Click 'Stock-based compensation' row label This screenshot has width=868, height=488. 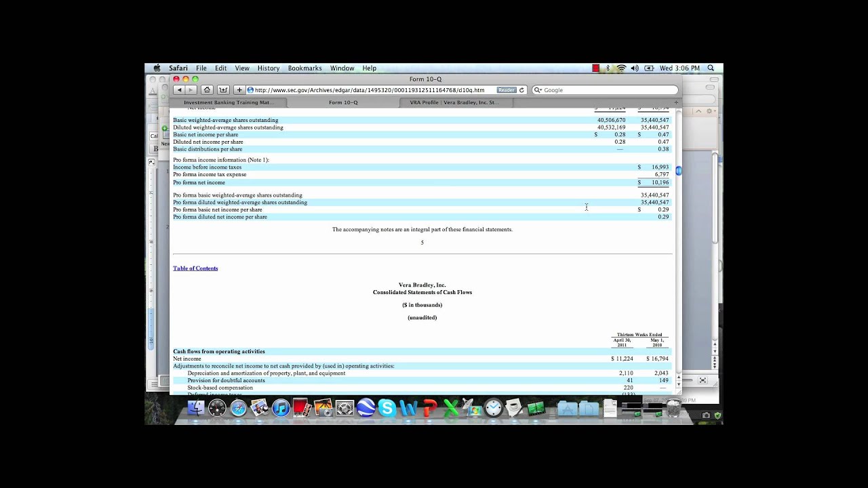point(220,388)
